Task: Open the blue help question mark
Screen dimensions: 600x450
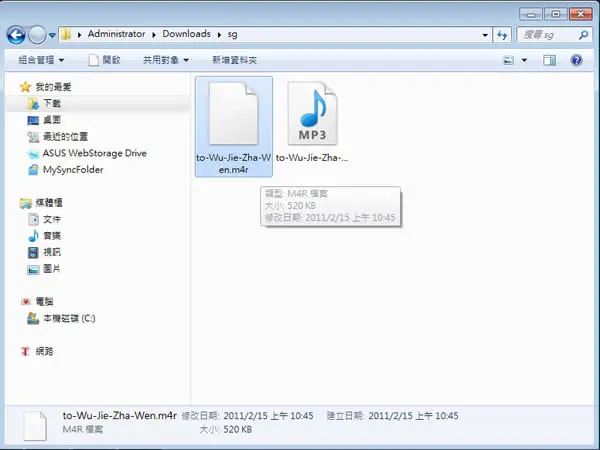Action: [576, 60]
